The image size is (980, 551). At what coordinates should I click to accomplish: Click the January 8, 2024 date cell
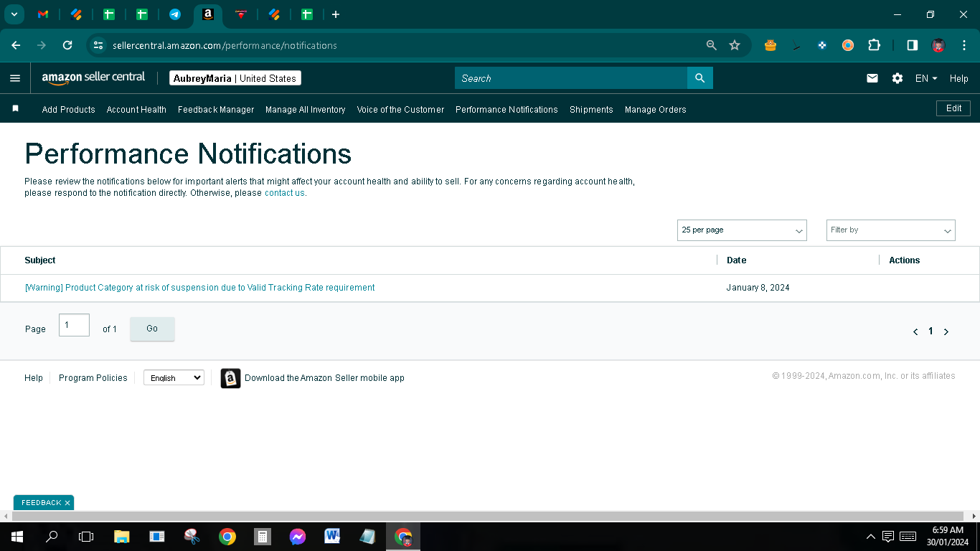(x=758, y=288)
